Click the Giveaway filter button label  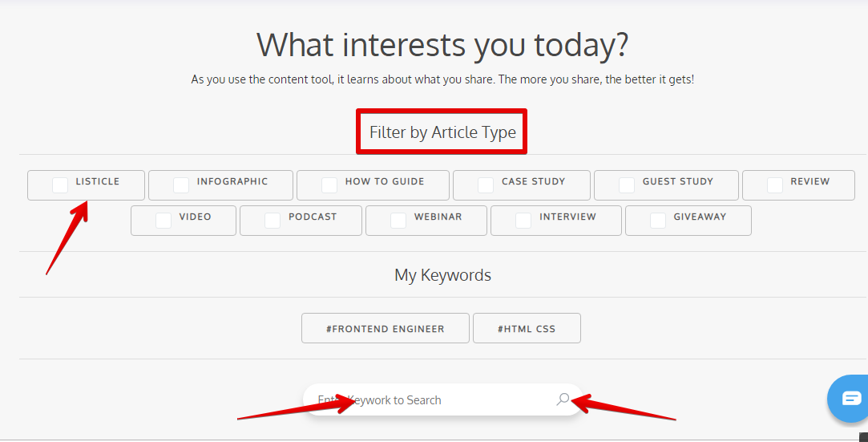pos(700,217)
